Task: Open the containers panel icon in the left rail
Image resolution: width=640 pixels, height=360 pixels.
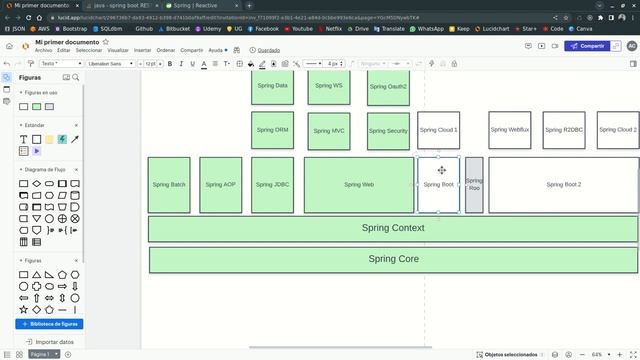Action: (7, 89)
